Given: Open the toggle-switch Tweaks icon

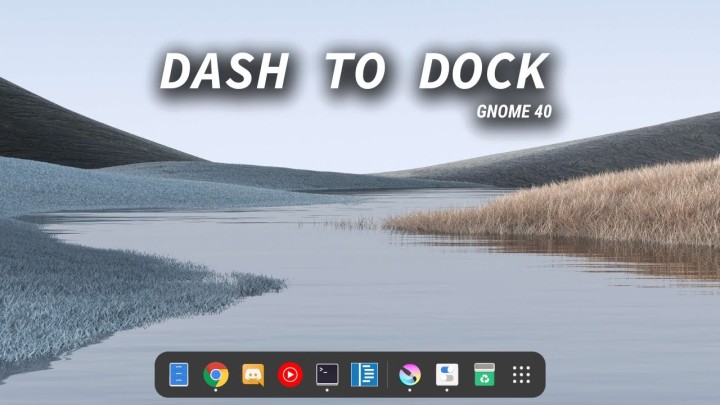Looking at the screenshot, I should [447, 374].
